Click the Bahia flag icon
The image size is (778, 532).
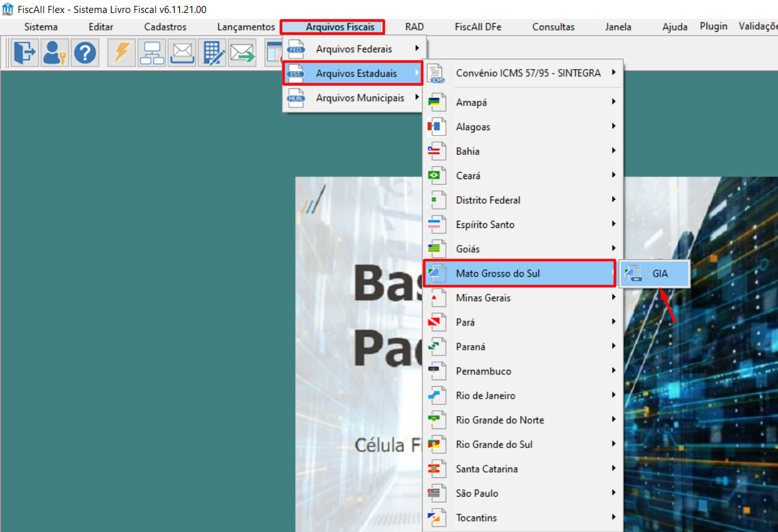click(437, 151)
